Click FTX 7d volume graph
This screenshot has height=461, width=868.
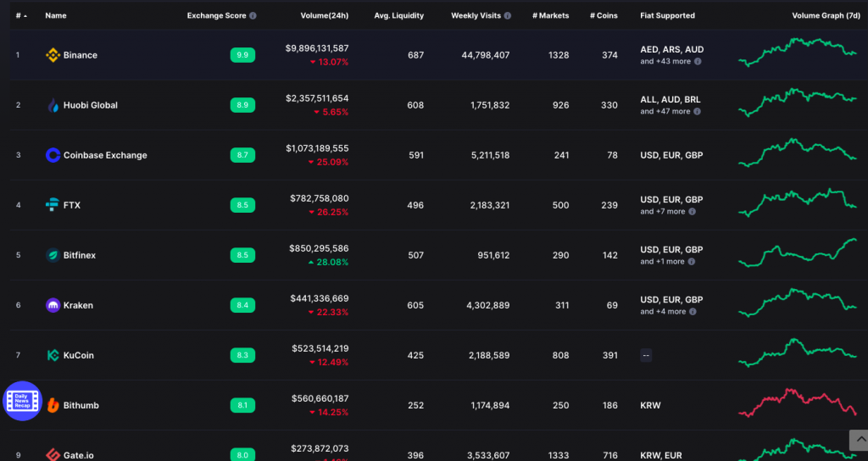coord(797,203)
